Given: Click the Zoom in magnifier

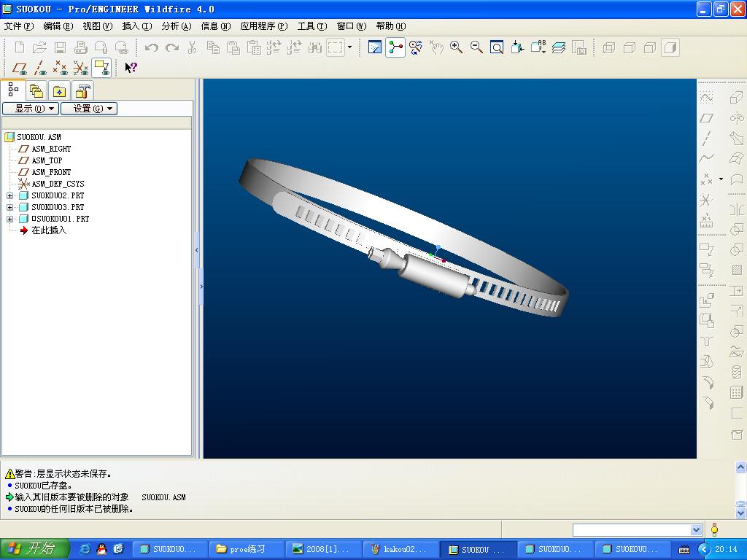Looking at the screenshot, I should pyautogui.click(x=457, y=47).
